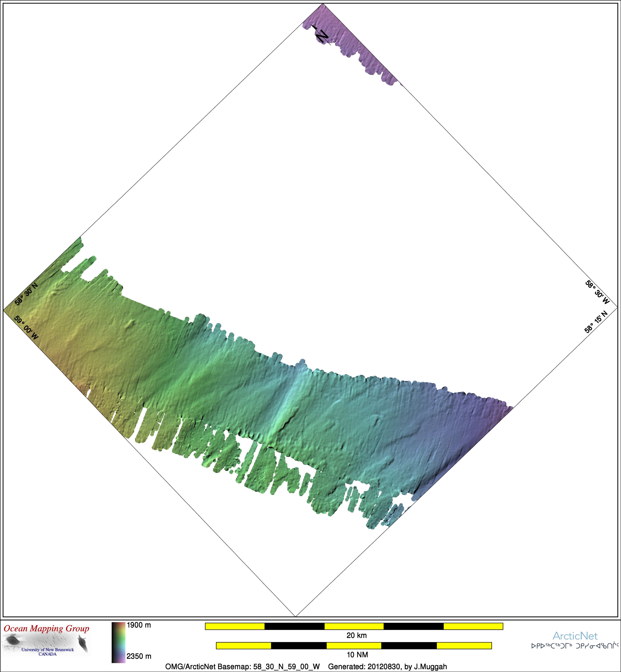The image size is (621, 672).
Task: Click the 58° 30' W longitude label
Action: [597, 292]
